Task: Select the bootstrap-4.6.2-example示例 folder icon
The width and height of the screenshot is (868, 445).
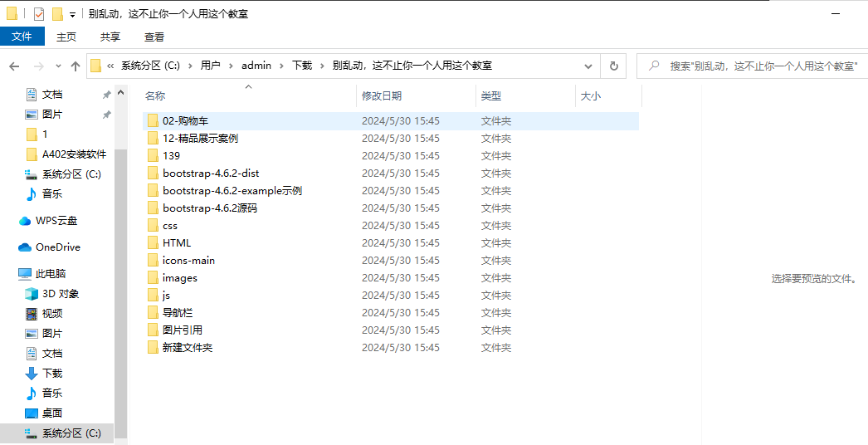Action: (153, 191)
